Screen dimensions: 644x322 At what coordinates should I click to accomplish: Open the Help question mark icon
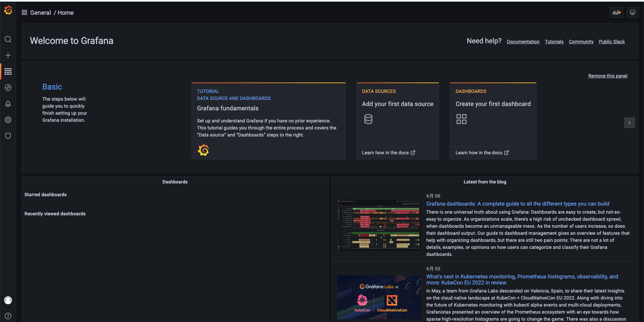pyautogui.click(x=8, y=316)
